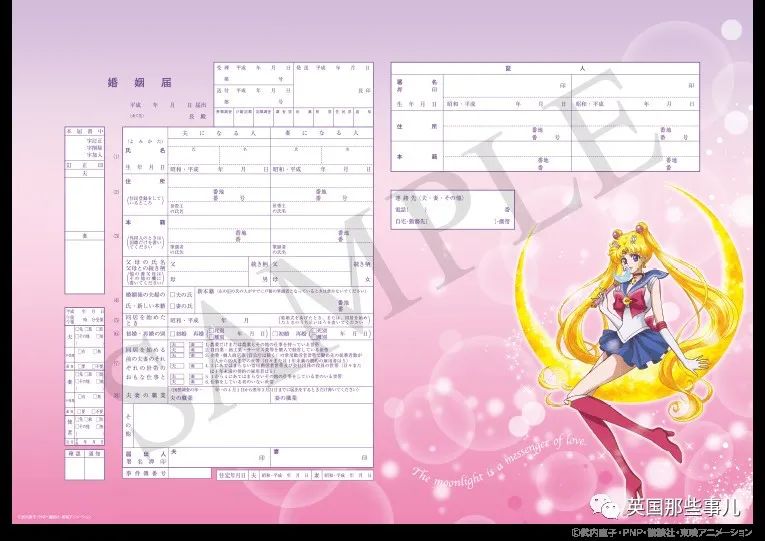Click the husband's 届出人 signature field
Screen dimensions: 765x541
(219, 458)
